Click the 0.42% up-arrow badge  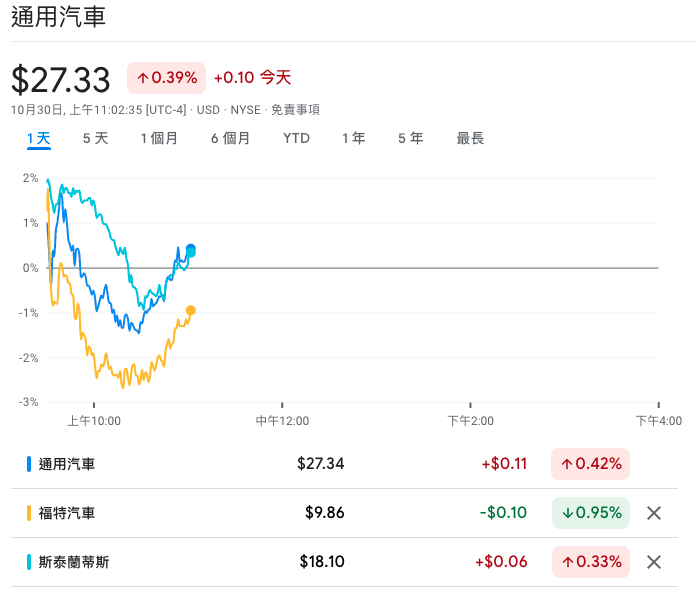(x=590, y=464)
